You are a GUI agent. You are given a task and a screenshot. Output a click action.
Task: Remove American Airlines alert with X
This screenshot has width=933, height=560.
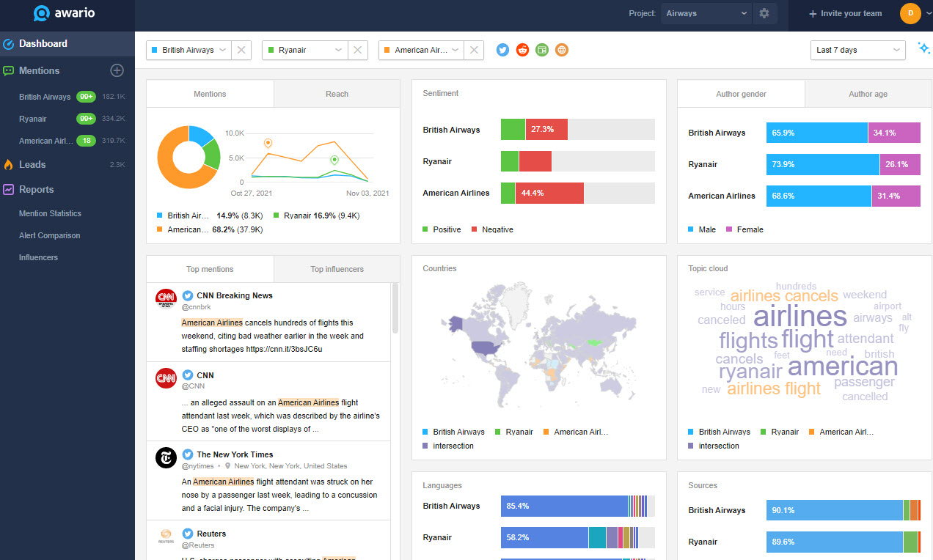pos(474,50)
